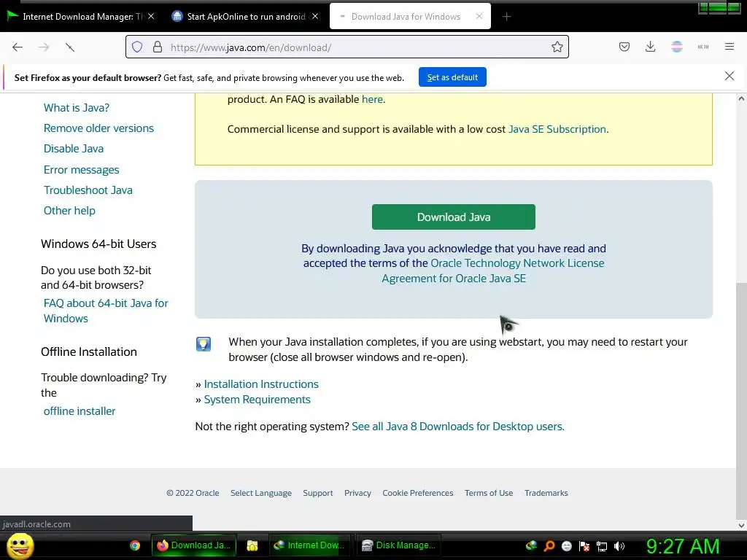
Task: Click the lightbulb tip icon
Action: tap(204, 344)
